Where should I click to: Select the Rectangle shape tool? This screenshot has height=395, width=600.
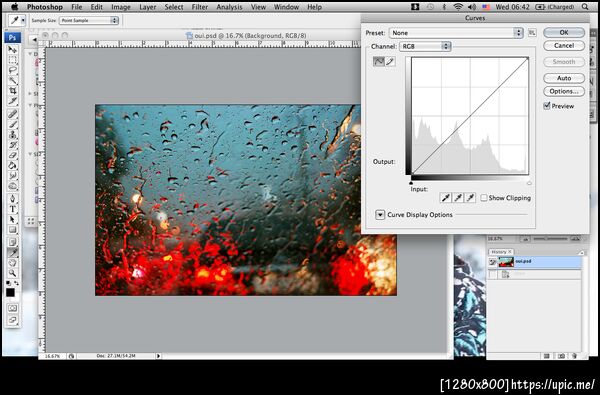click(12, 230)
